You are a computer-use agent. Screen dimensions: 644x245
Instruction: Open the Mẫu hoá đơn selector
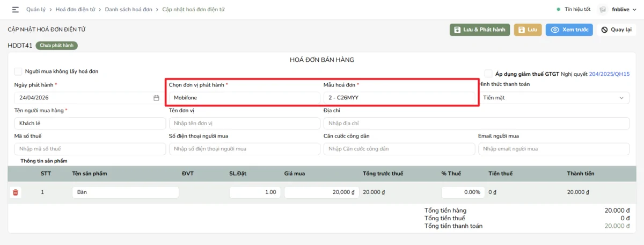400,98
